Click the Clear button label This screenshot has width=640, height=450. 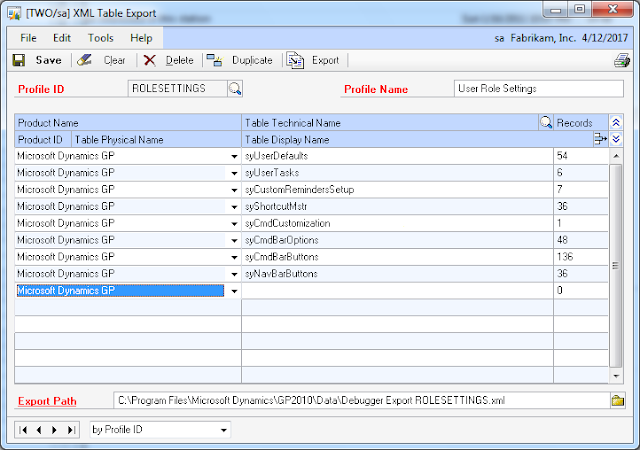click(x=114, y=60)
